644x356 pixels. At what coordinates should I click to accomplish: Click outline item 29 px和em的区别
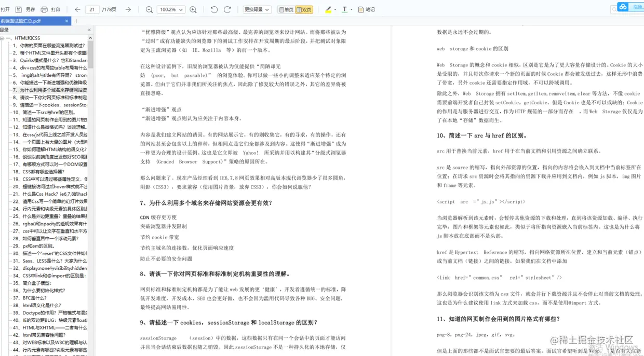tap(34, 246)
